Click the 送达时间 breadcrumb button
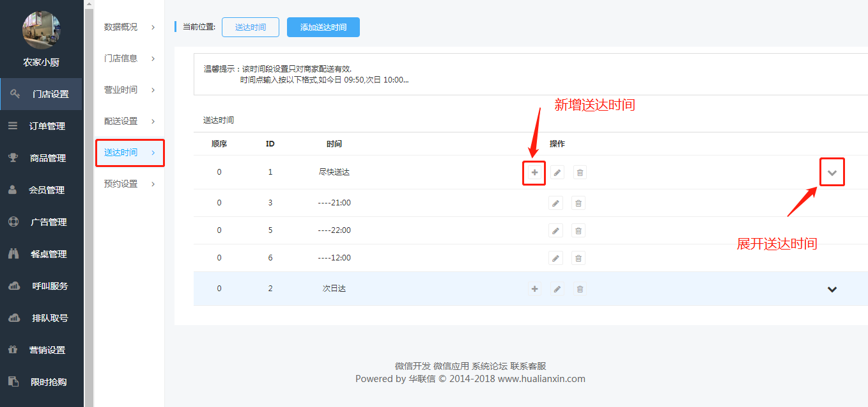 (x=251, y=28)
